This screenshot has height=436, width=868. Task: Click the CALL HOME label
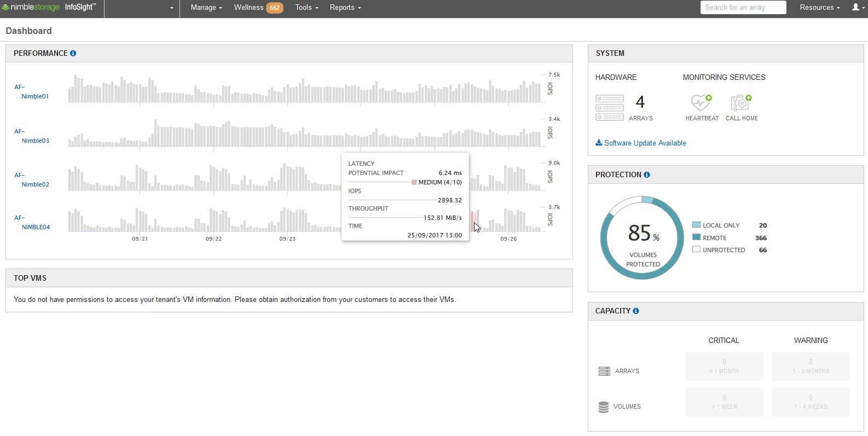(x=742, y=118)
